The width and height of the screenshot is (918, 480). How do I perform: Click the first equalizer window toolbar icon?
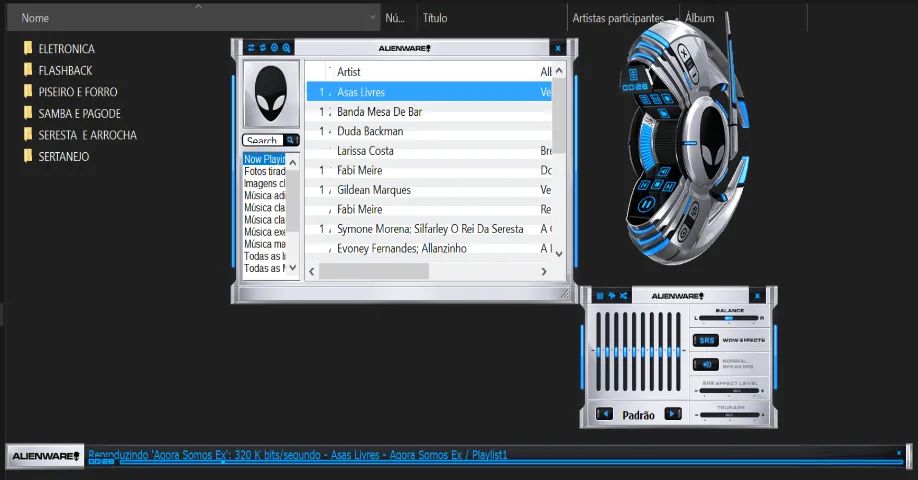(x=600, y=296)
